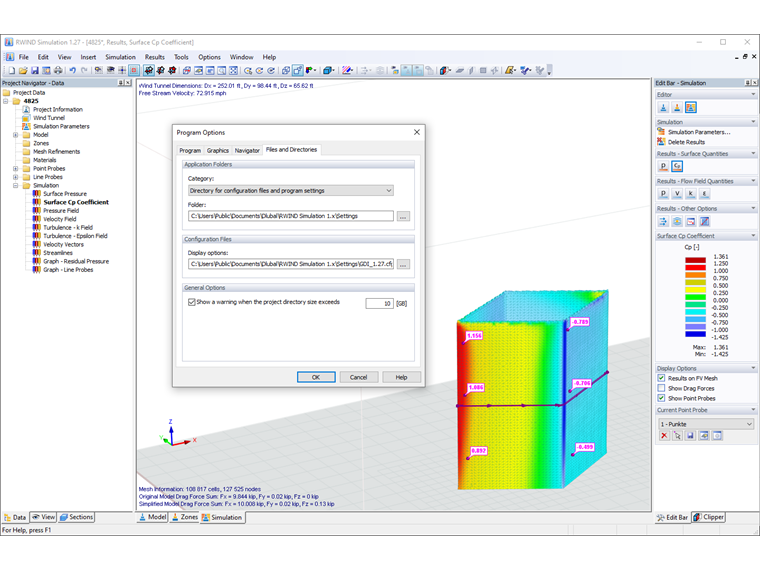
Task: Collapse the Surface Cp Coefficient section
Action: tap(753, 236)
